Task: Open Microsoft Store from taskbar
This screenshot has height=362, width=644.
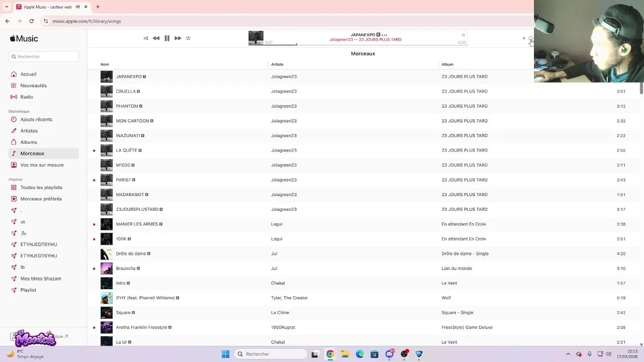Action: point(374,354)
